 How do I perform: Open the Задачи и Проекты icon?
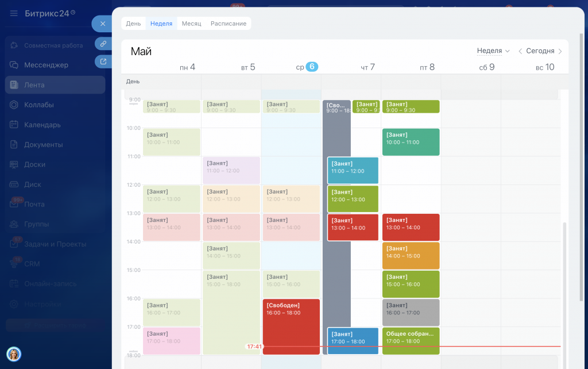(x=14, y=244)
